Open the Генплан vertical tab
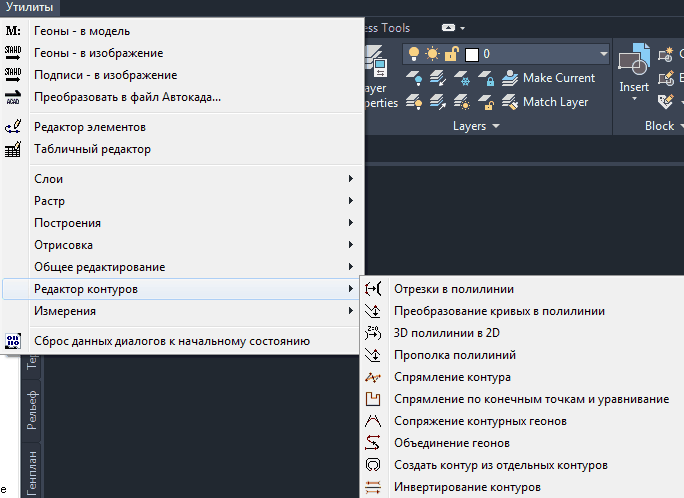This screenshot has width=684, height=498. 32,472
